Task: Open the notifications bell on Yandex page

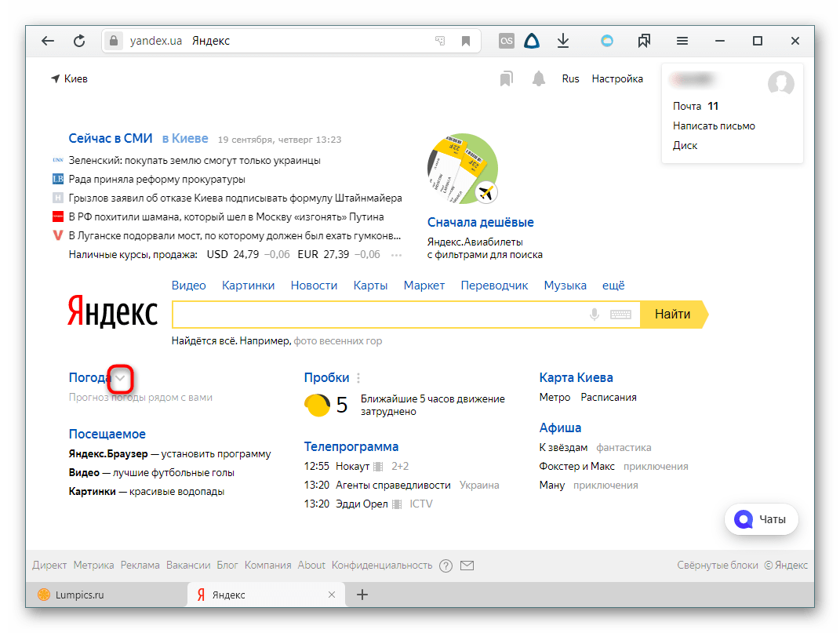Action: (x=539, y=78)
